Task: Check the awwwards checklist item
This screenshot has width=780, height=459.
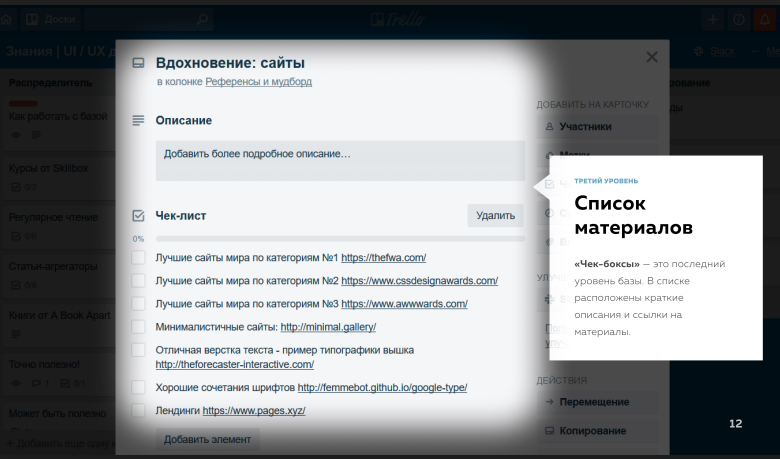Action: 138,304
